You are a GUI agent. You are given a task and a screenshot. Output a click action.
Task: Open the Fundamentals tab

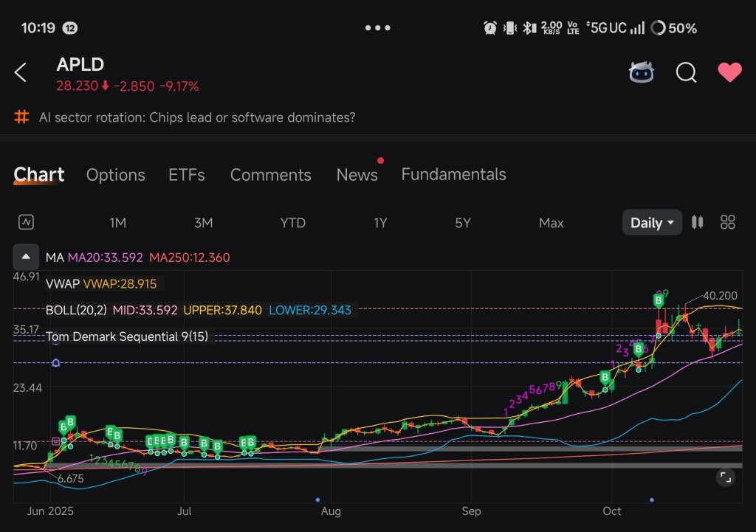(x=453, y=175)
